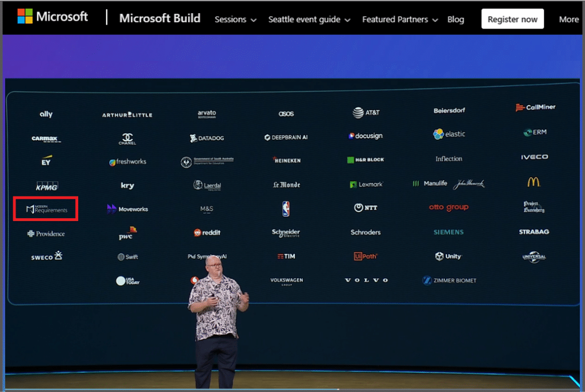Click the Swift logo

[127, 257]
